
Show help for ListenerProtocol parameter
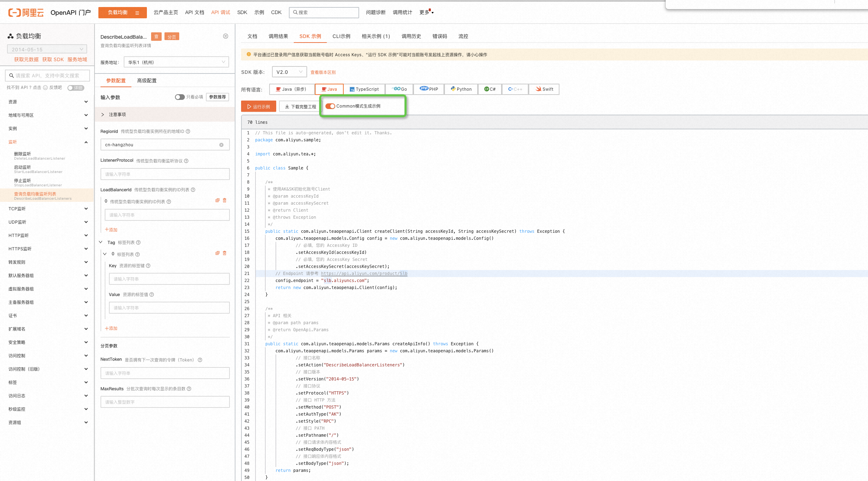pos(186,161)
